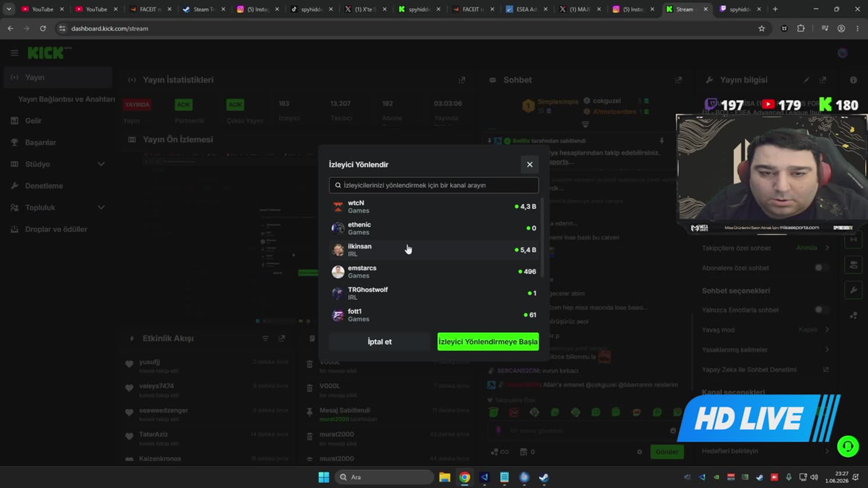The height and width of the screenshot is (488, 868).
Task: Click the channel list scrollbar in the dialog
Action: [x=542, y=238]
